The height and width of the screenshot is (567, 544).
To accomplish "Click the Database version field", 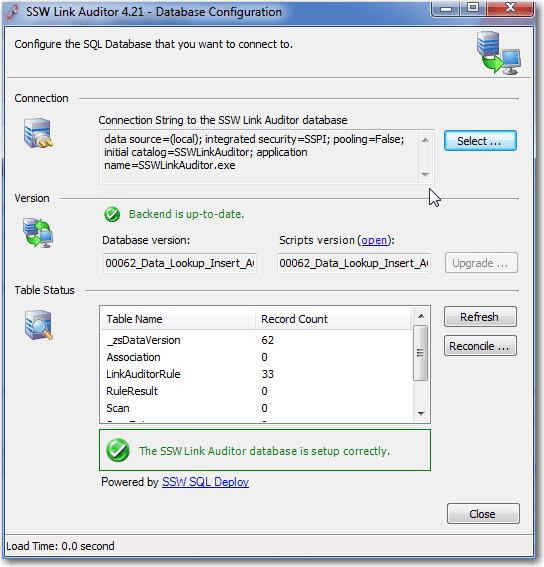I will coord(180,263).
